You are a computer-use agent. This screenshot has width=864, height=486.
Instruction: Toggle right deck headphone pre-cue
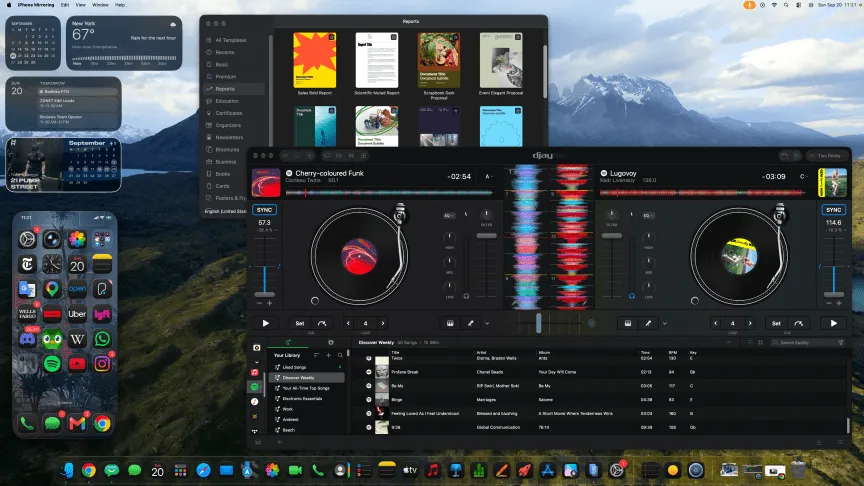[631, 296]
